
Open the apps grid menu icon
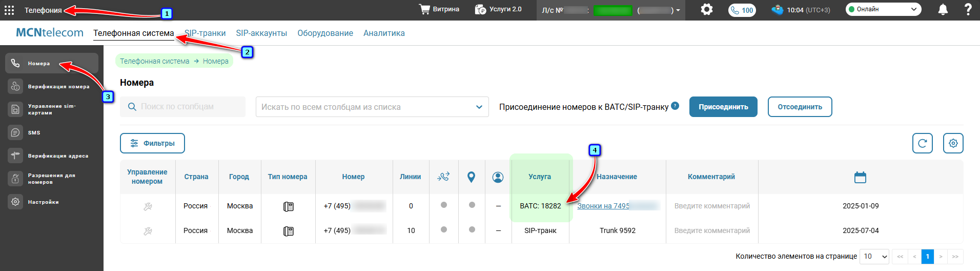9,10
